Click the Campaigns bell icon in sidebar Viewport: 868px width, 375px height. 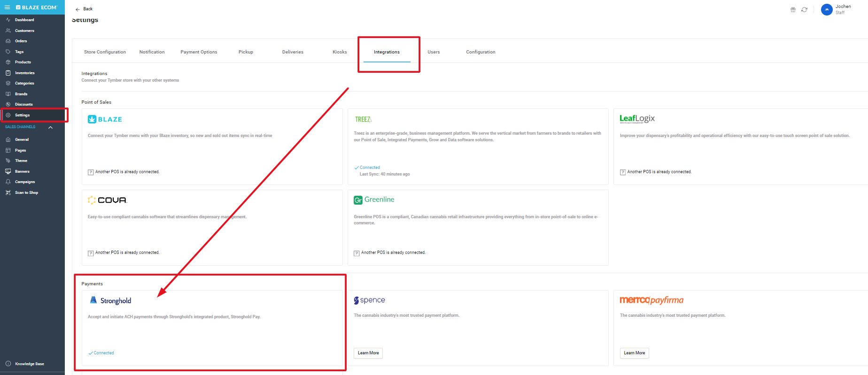[x=8, y=182]
